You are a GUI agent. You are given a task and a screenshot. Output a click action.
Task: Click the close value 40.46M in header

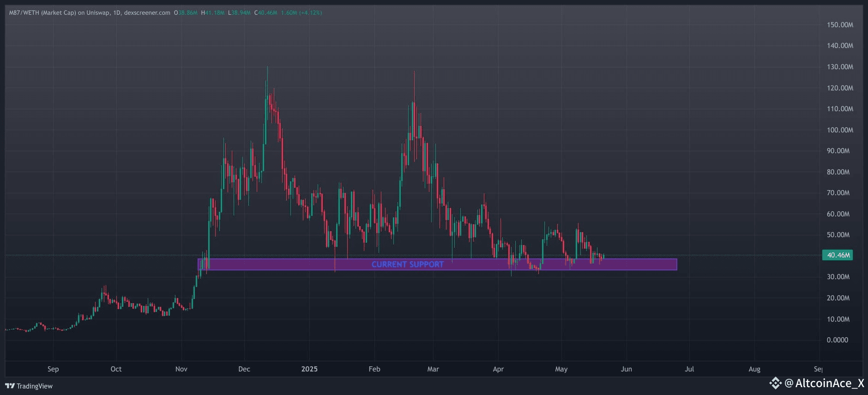[x=267, y=12]
